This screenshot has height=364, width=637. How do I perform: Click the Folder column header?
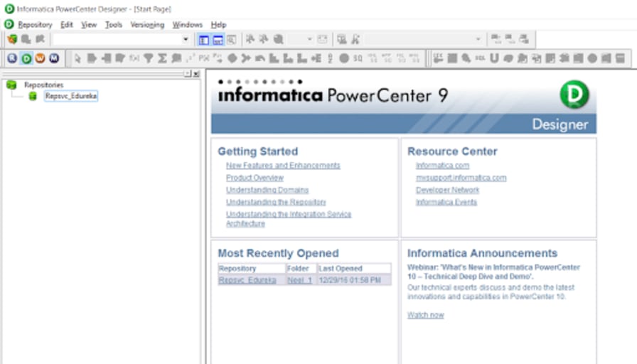[x=301, y=269]
